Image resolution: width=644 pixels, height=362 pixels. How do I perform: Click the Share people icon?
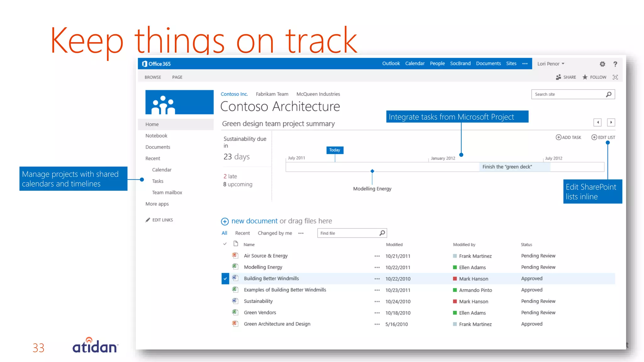point(558,77)
